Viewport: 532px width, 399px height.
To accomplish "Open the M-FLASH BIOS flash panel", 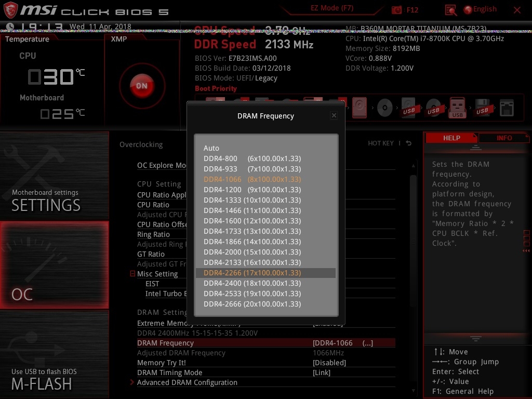I will (54, 354).
